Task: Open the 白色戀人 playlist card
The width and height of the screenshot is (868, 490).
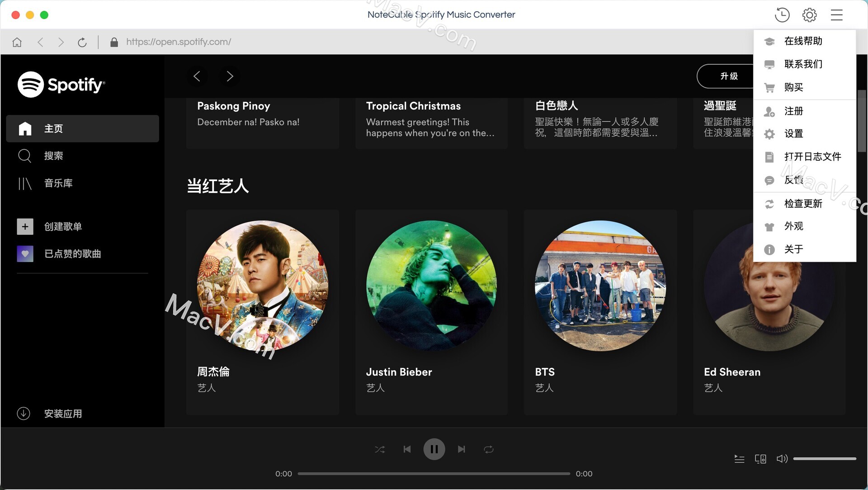Action: pyautogui.click(x=600, y=123)
